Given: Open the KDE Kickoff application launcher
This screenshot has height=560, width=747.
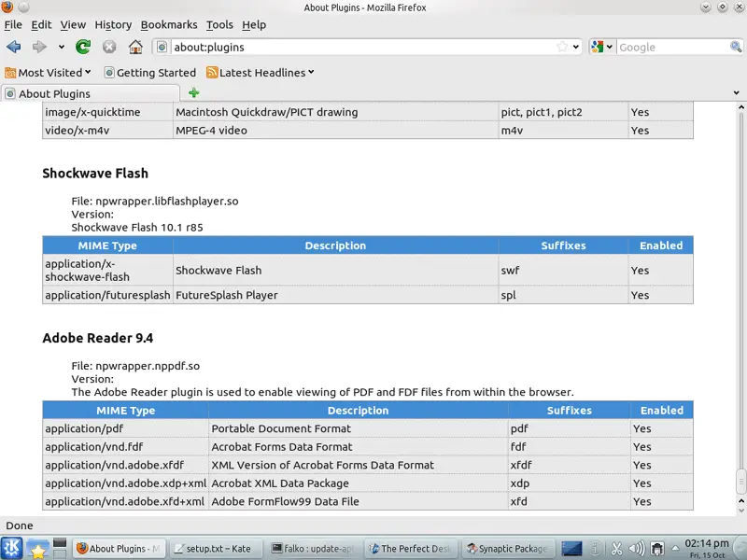Looking at the screenshot, I should tap(12, 548).
